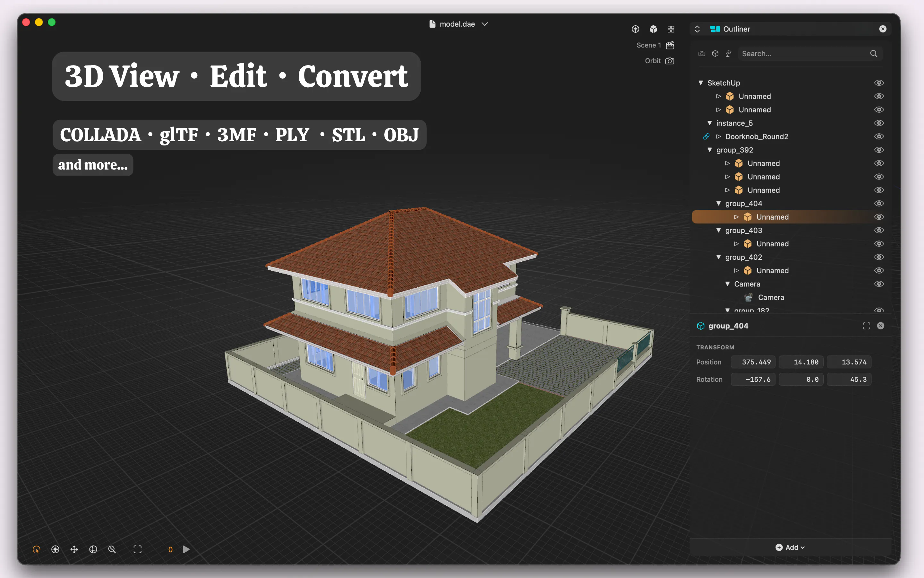Select the magnifier zoom tool
This screenshot has height=578, width=924.
(112, 549)
